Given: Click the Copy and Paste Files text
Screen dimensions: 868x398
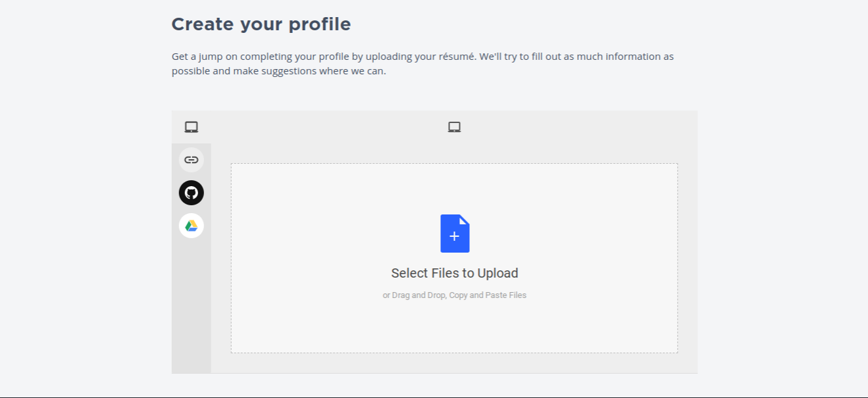Looking at the screenshot, I should click(x=488, y=295).
